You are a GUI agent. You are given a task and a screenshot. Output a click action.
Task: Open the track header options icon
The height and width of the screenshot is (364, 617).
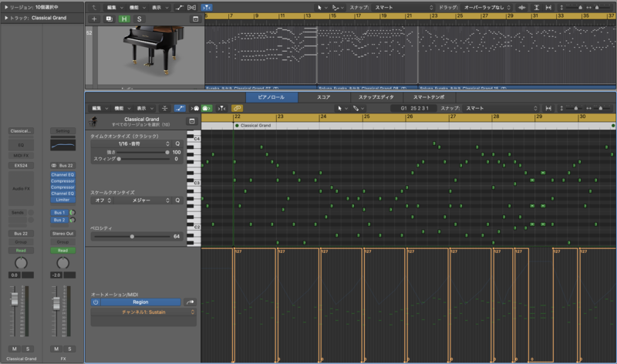coord(196,19)
